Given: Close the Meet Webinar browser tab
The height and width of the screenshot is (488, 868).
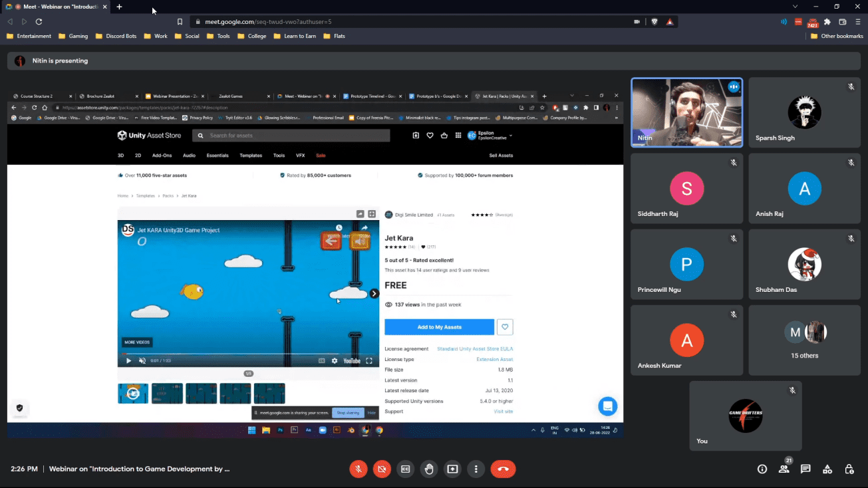Looking at the screenshot, I should click(104, 7).
